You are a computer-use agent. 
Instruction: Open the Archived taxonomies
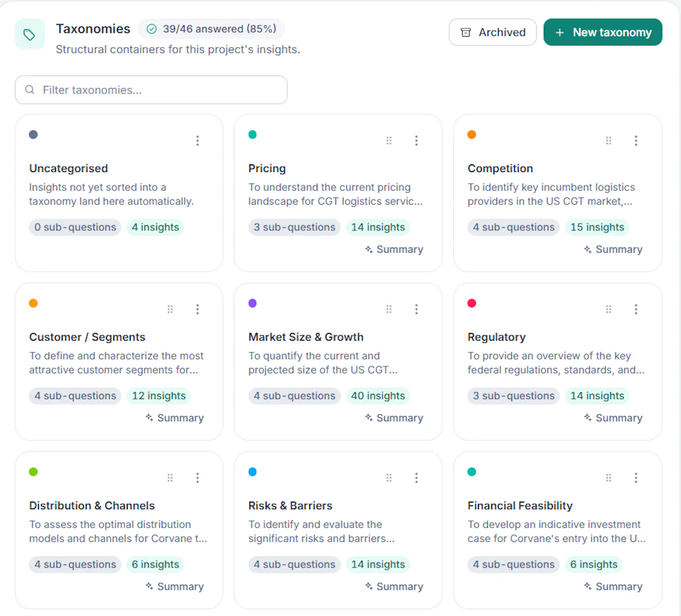coord(492,32)
